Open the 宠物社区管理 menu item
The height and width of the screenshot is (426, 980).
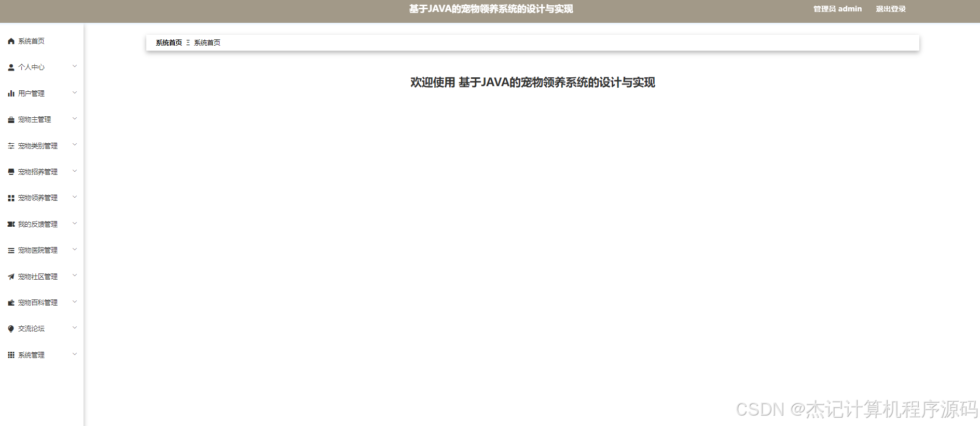(x=42, y=277)
